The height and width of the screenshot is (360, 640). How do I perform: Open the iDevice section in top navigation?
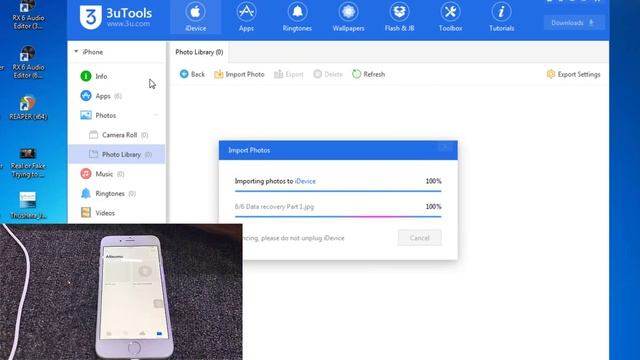click(196, 17)
